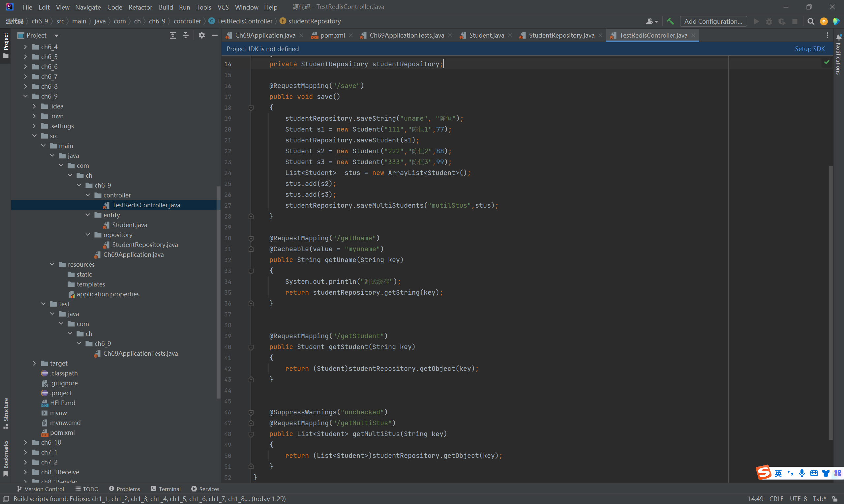Switch to StudentRepository.java tab

[561, 35]
